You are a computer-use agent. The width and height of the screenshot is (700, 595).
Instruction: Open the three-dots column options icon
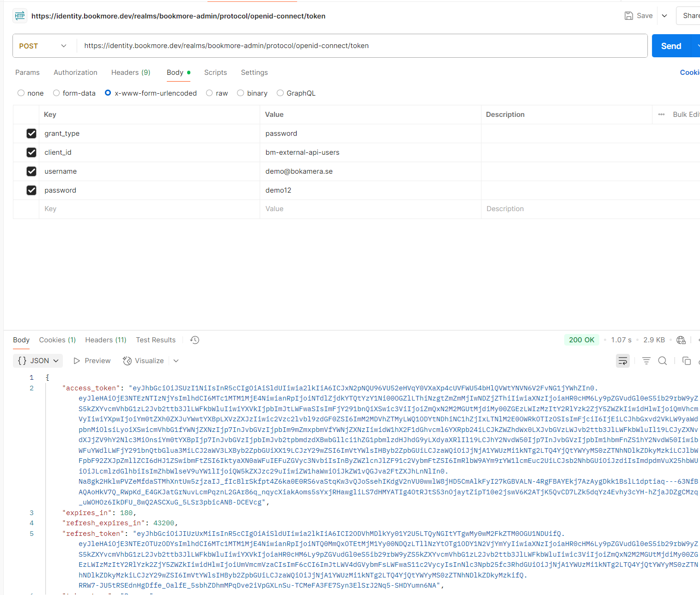[x=661, y=115]
